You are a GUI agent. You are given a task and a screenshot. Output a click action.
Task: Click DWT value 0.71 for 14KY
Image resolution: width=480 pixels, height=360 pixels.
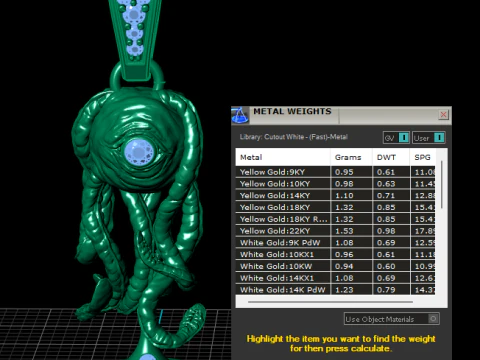tap(386, 195)
